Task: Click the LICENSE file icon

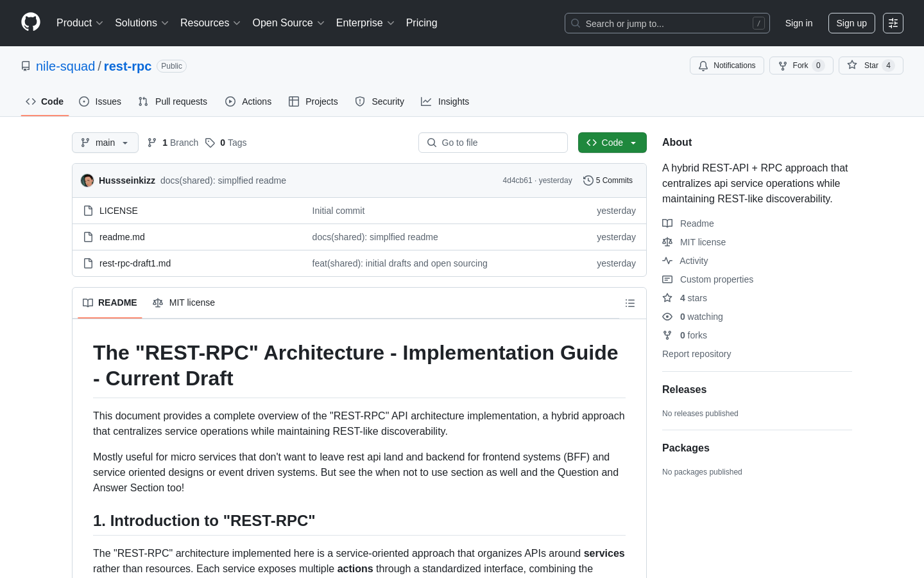Action: point(89,211)
